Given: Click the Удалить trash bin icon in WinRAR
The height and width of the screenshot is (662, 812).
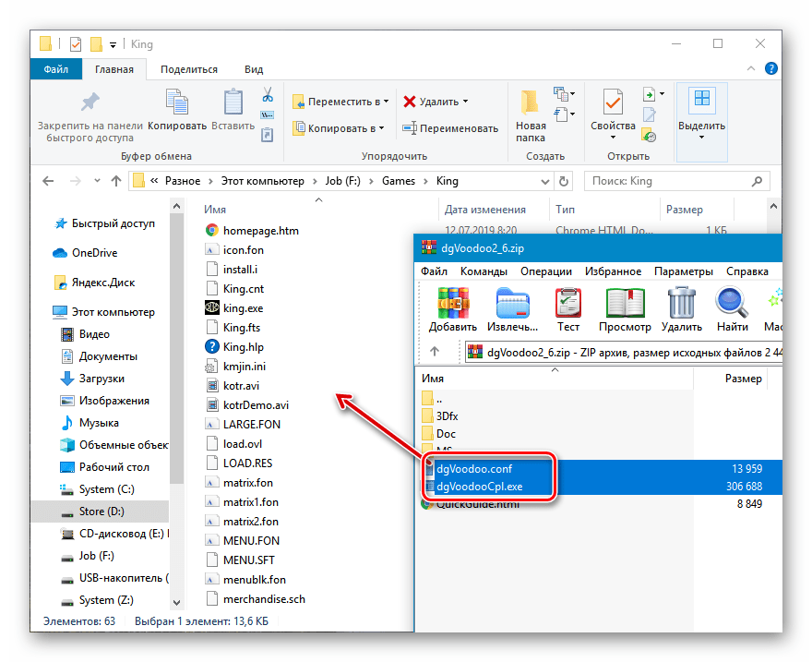Looking at the screenshot, I should click(681, 303).
